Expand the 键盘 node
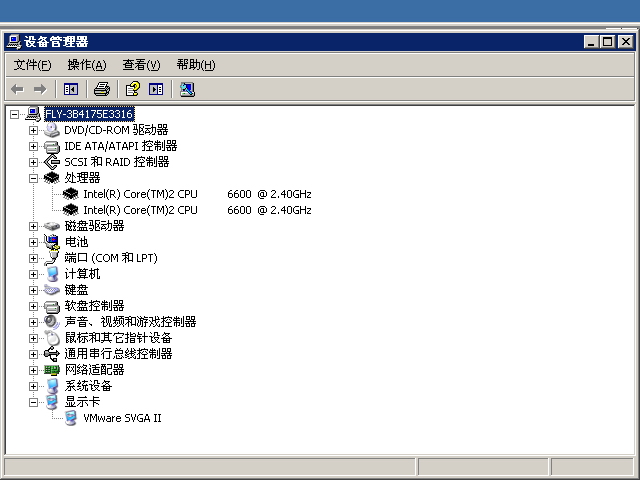This screenshot has height=480, width=640. click(33, 290)
